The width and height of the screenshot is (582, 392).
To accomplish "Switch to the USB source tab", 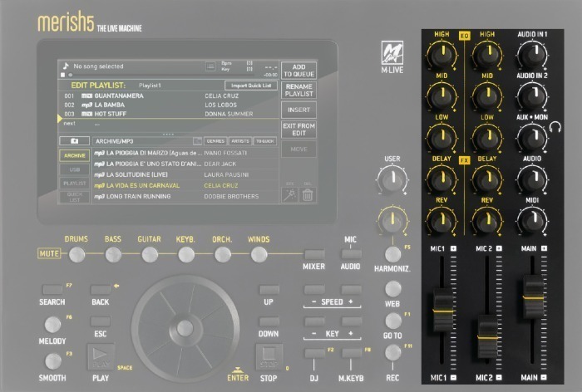I will tap(74, 169).
